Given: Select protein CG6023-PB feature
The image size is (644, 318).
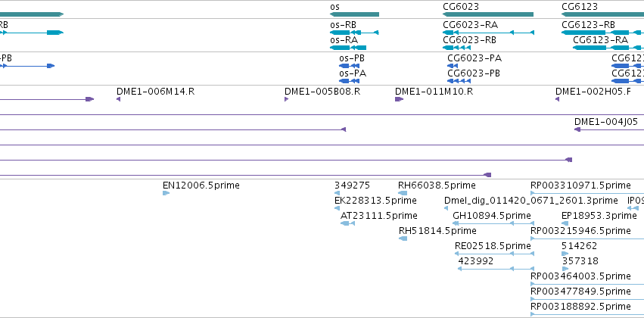Looking at the screenshot, I should (459, 81).
